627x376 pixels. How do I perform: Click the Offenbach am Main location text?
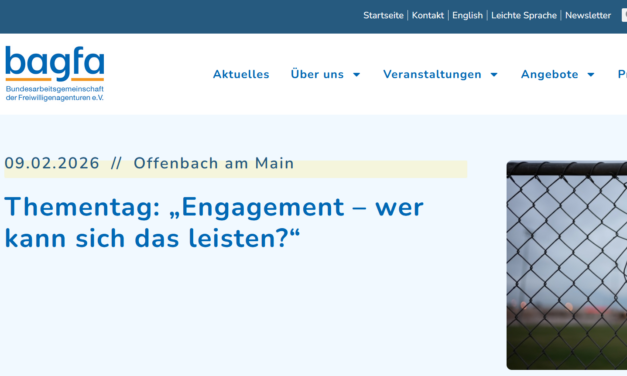coord(214,163)
